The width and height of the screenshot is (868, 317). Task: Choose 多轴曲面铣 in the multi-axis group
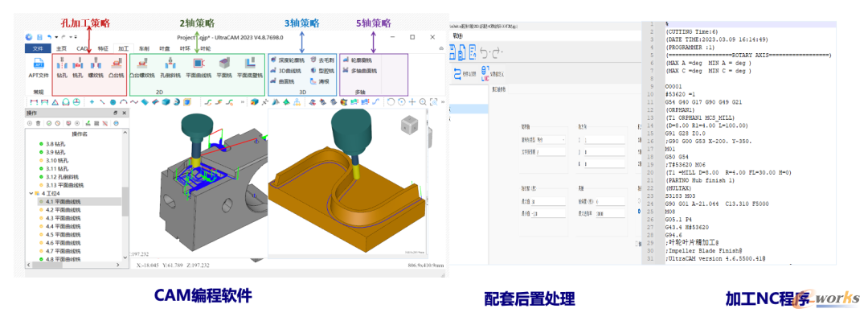(x=359, y=70)
